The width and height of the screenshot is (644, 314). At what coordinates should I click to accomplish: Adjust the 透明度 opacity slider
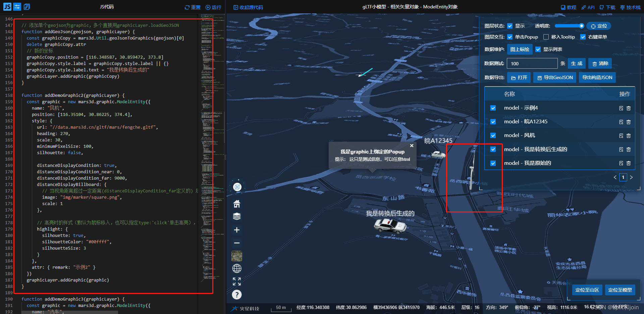569,26
